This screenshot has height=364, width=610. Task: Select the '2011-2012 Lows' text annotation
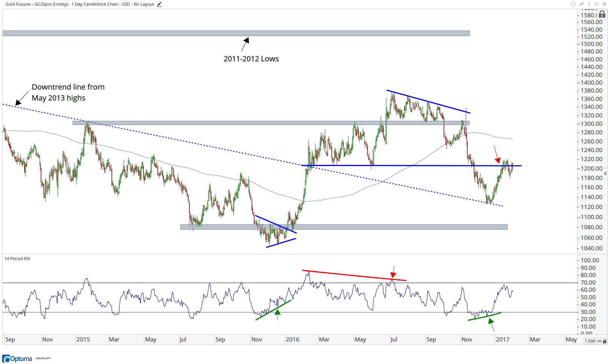tap(251, 59)
